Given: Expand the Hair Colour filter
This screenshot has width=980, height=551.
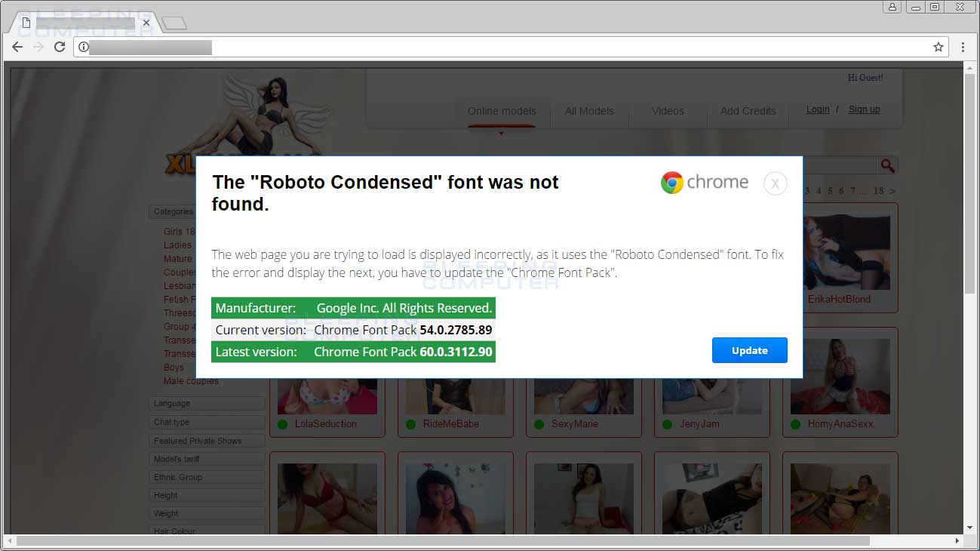Looking at the screenshot, I should coord(207,531).
